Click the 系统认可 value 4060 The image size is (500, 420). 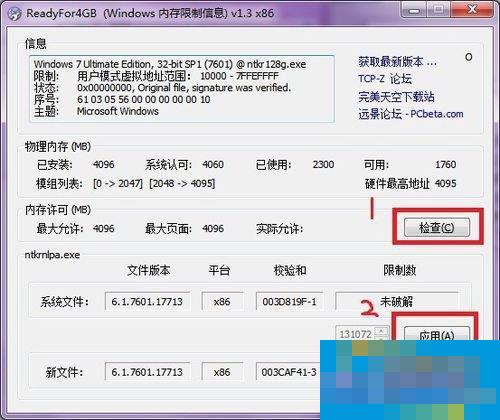click(213, 164)
